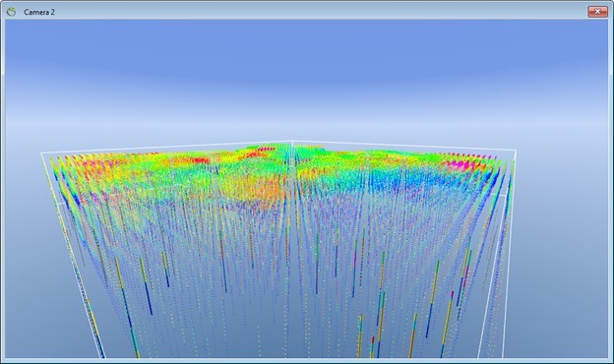Pick the red data cluster on the upper left surface

(199, 160)
